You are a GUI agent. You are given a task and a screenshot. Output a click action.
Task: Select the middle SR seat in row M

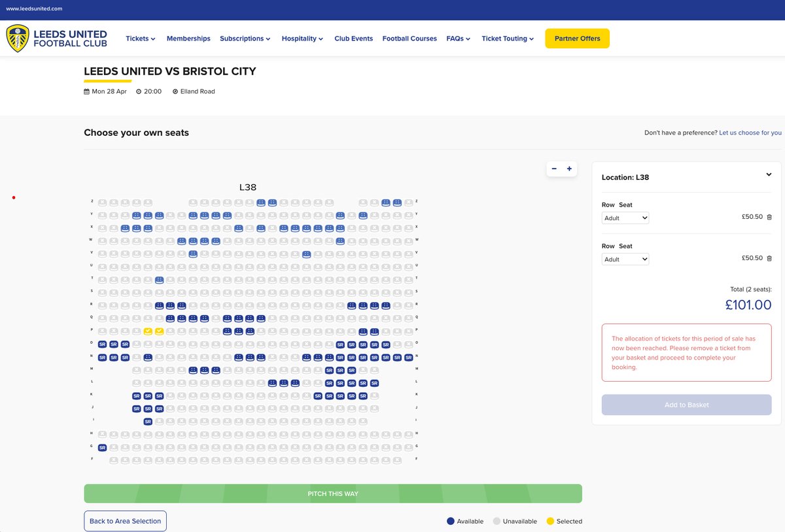coord(340,370)
